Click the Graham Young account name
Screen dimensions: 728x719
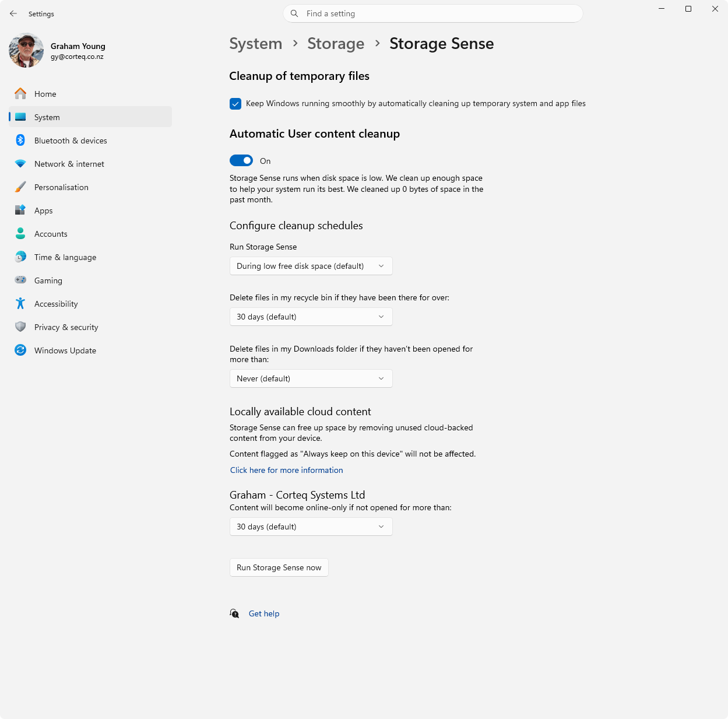tap(78, 46)
